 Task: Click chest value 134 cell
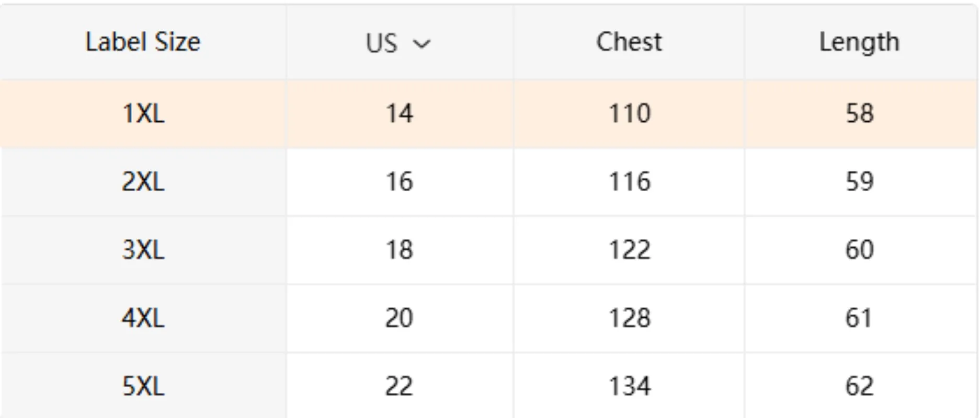[x=629, y=387]
